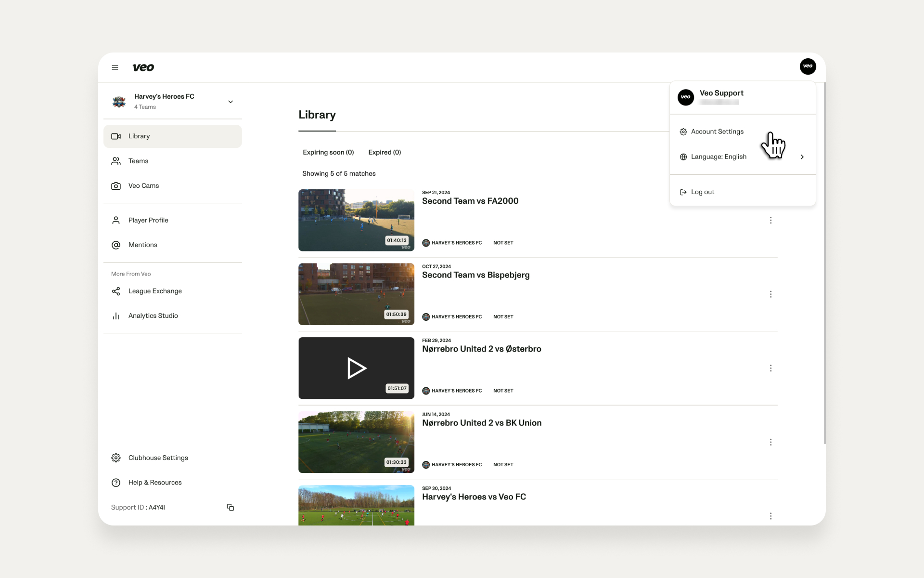Open more options for Second Team vs Bispebjerg
Image resolution: width=924 pixels, height=578 pixels.
pos(770,294)
